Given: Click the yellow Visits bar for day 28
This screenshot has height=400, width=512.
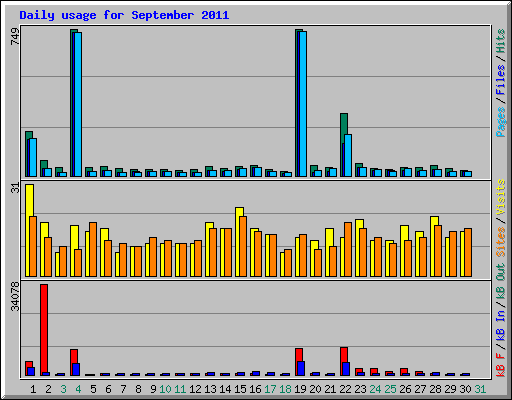Looking at the screenshot, I should (x=434, y=221).
